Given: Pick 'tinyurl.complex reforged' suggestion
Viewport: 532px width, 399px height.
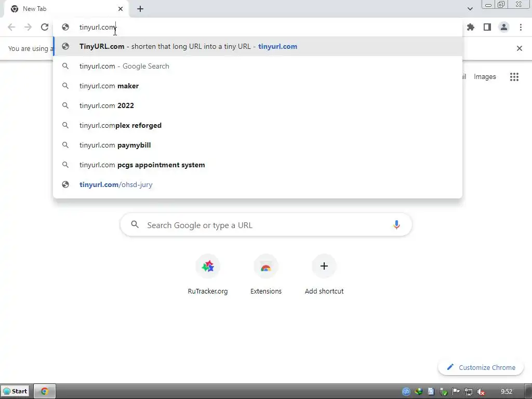Looking at the screenshot, I should coord(258,125).
